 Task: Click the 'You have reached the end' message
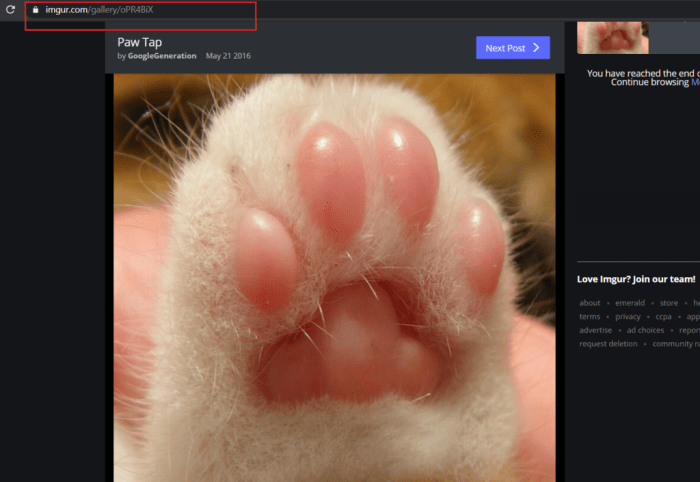click(643, 73)
